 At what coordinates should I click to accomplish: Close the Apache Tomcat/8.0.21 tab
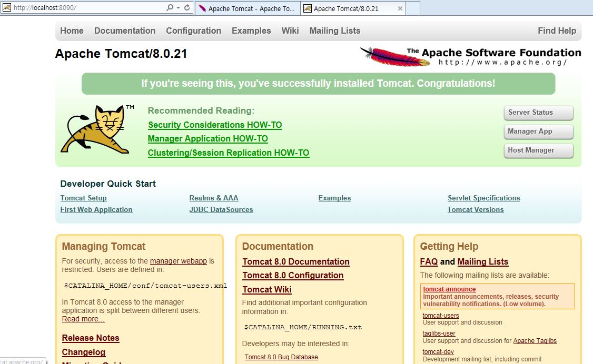pyautogui.click(x=400, y=8)
